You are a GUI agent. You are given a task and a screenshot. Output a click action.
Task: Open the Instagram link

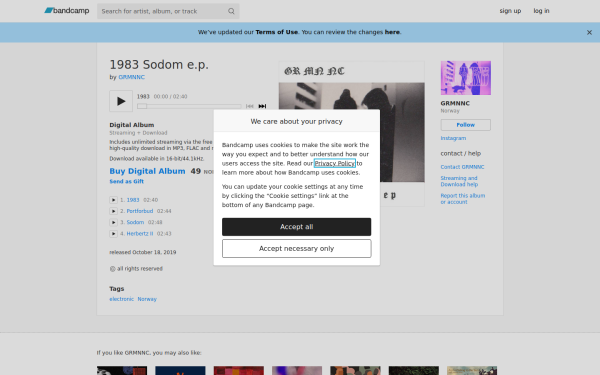453,138
